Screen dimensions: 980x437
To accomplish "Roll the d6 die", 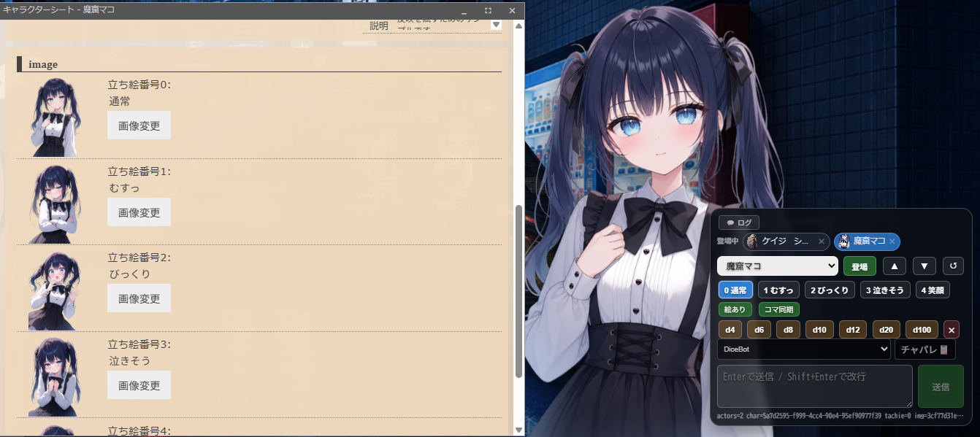I will 759,330.
